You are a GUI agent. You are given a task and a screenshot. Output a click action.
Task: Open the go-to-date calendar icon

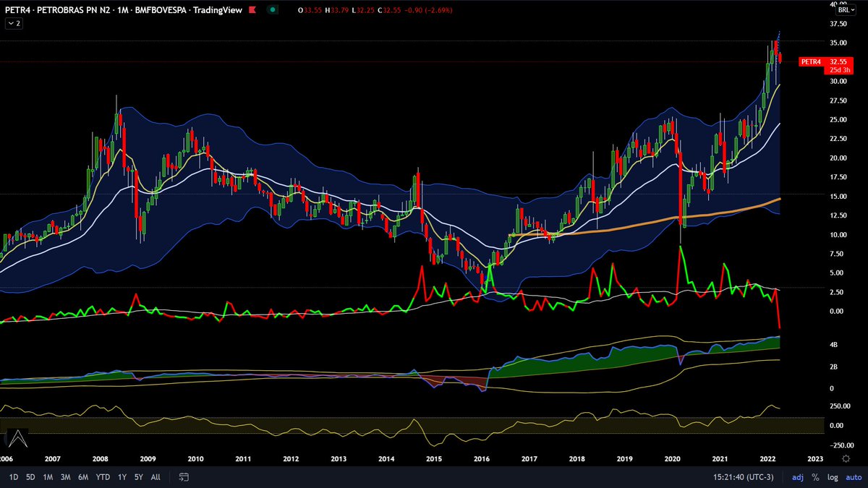pos(184,477)
